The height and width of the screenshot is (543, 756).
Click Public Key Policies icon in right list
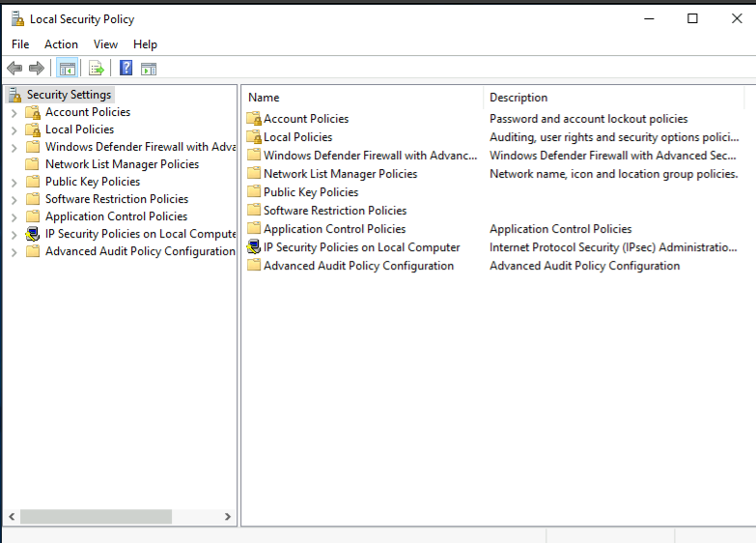click(x=254, y=191)
